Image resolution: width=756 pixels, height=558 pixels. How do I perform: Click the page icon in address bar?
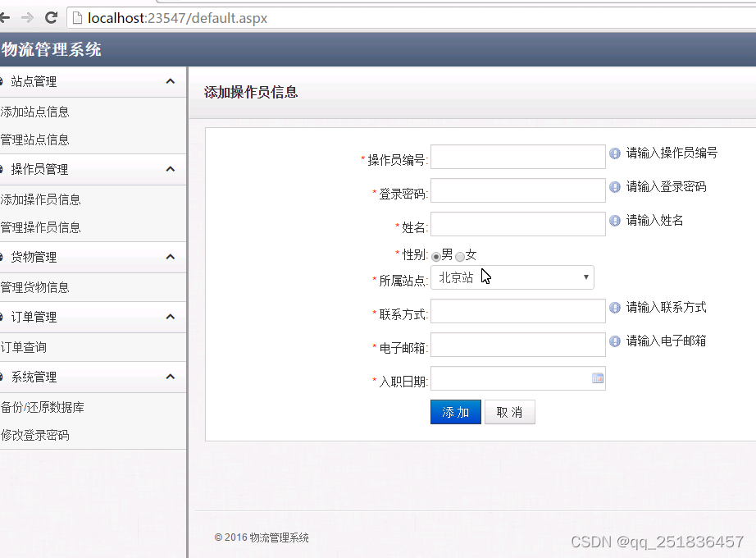[x=76, y=18]
